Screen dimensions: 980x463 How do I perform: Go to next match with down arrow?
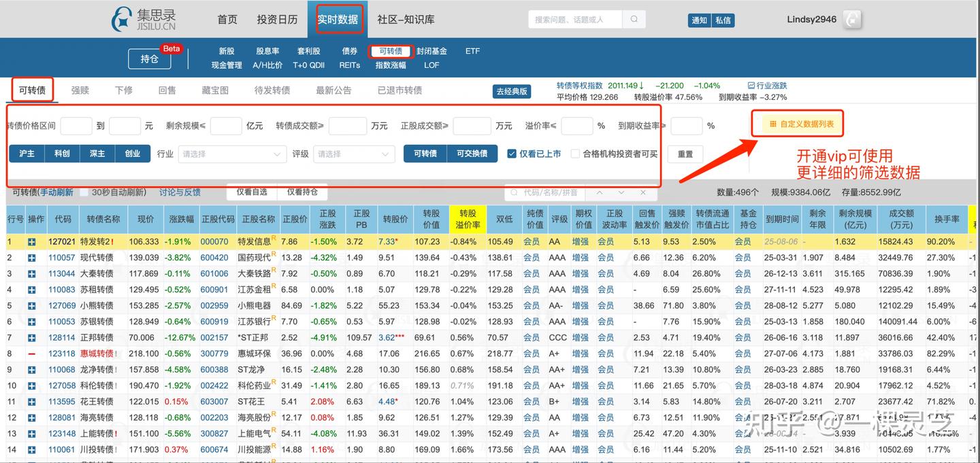(x=621, y=193)
